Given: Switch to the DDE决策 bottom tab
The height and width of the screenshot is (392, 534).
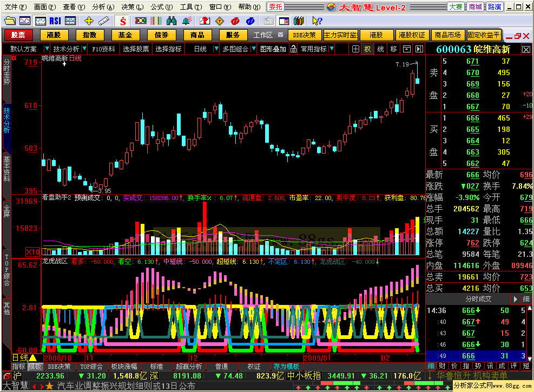Looking at the screenshot, I should click(x=59, y=367).
